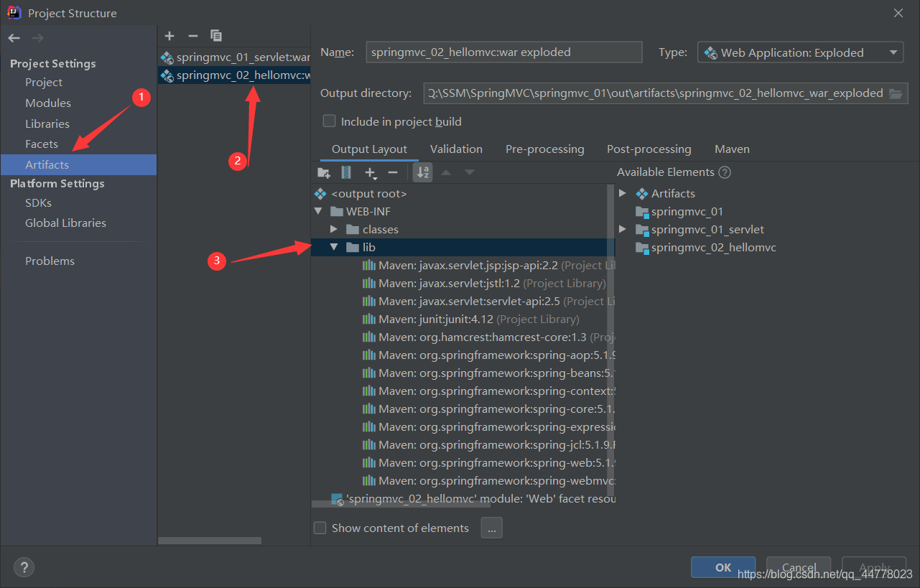Create directory in output layout toolbar

(324, 172)
